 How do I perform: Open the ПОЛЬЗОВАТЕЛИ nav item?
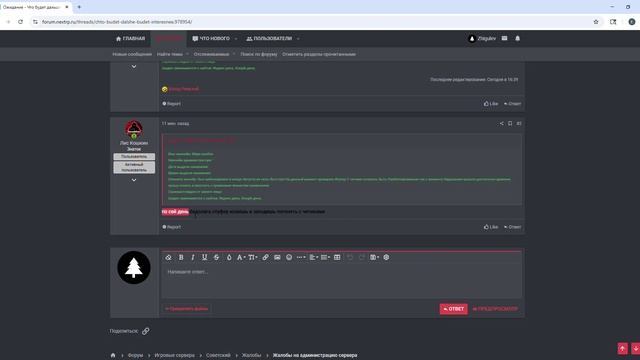[269, 39]
